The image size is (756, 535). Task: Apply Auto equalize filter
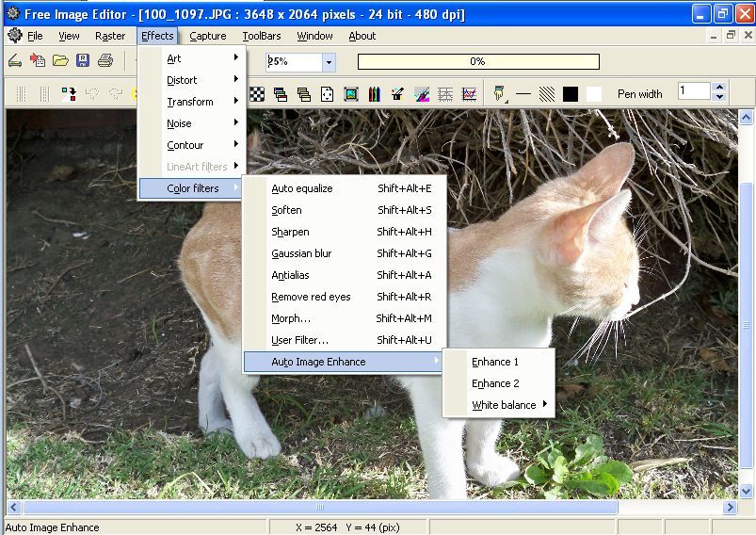tap(346, 188)
